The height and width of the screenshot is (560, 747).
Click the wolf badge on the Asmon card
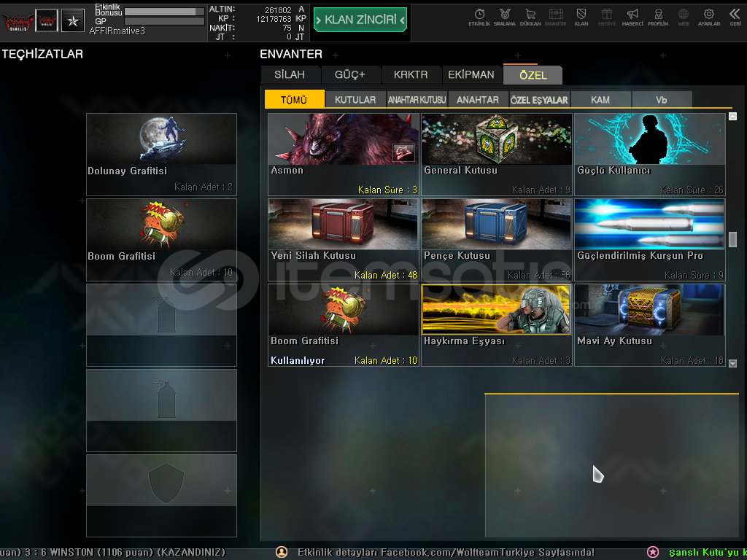403,153
